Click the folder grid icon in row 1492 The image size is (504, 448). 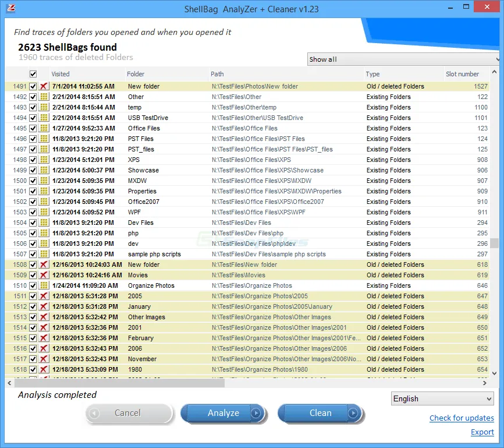[x=44, y=97]
